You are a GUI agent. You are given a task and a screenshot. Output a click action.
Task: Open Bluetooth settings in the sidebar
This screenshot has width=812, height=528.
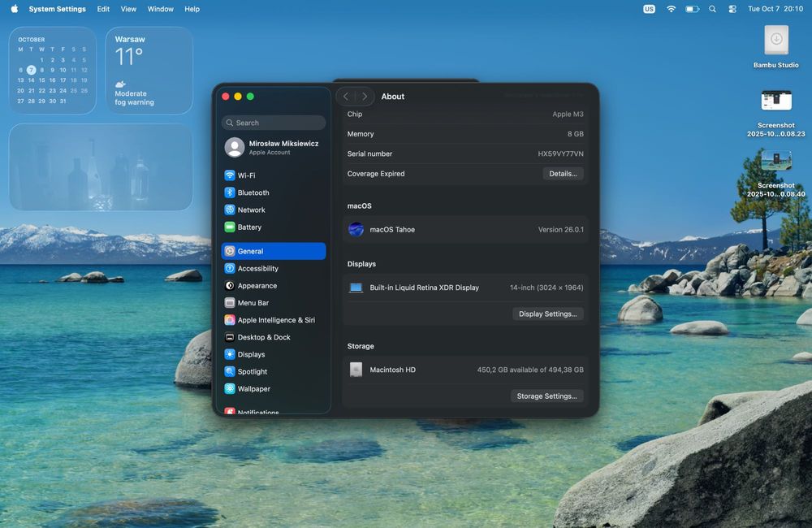(274, 193)
